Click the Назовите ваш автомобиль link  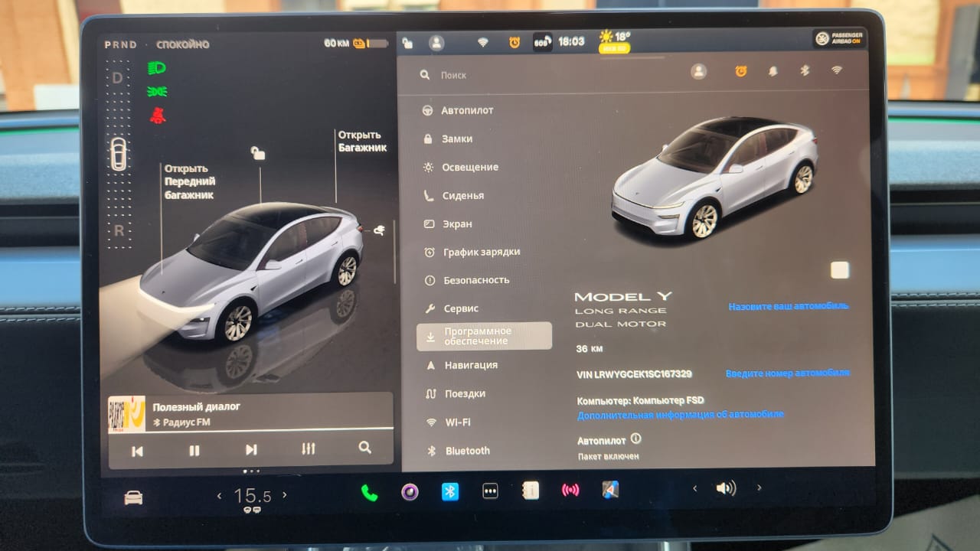coord(788,305)
